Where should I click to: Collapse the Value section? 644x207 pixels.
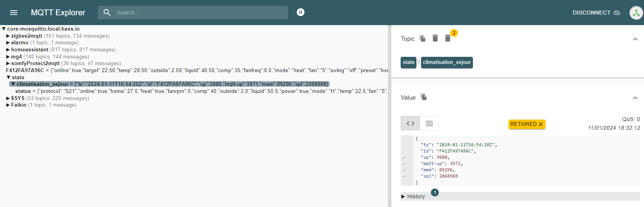tap(635, 98)
